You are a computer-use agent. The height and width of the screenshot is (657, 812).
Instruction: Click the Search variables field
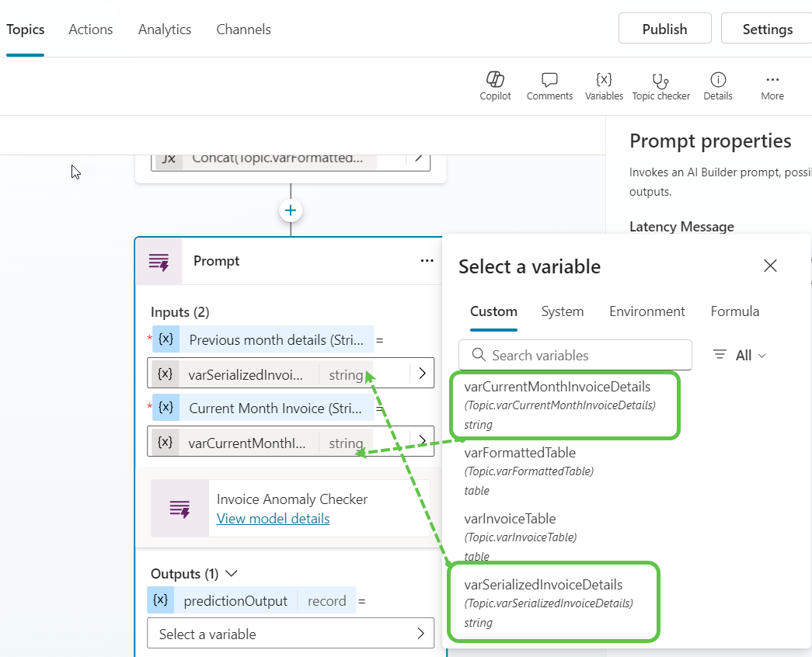click(575, 355)
